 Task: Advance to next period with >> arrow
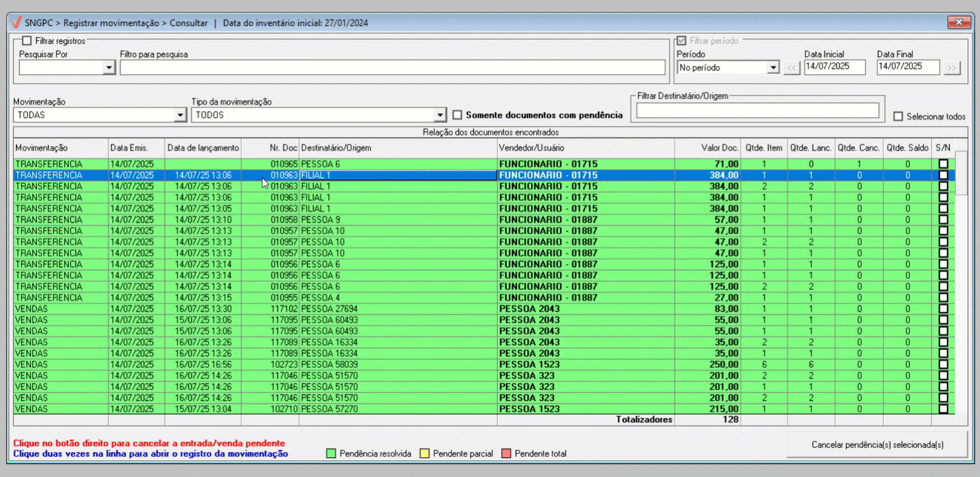pyautogui.click(x=952, y=68)
